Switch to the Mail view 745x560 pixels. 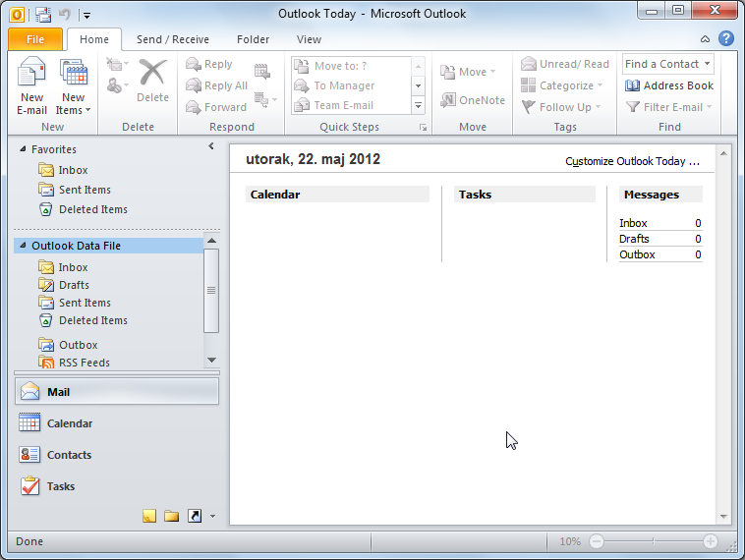coord(117,392)
